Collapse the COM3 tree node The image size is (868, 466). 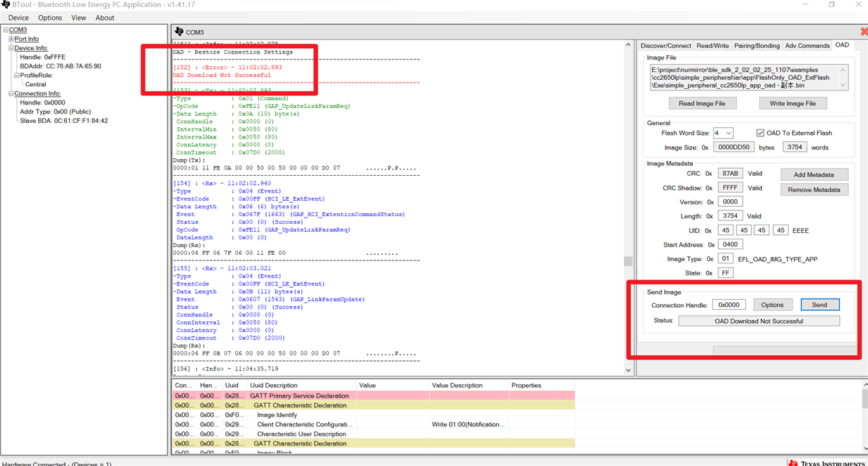[x=6, y=30]
